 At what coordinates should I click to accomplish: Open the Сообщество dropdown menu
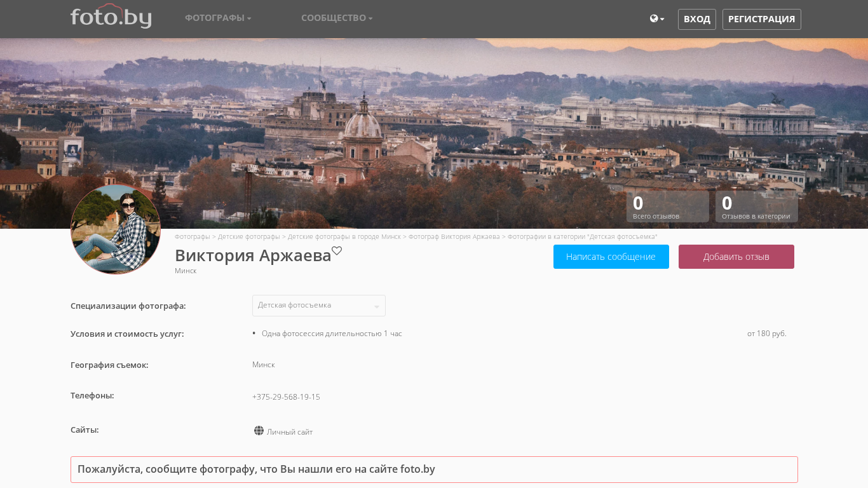pos(337,18)
